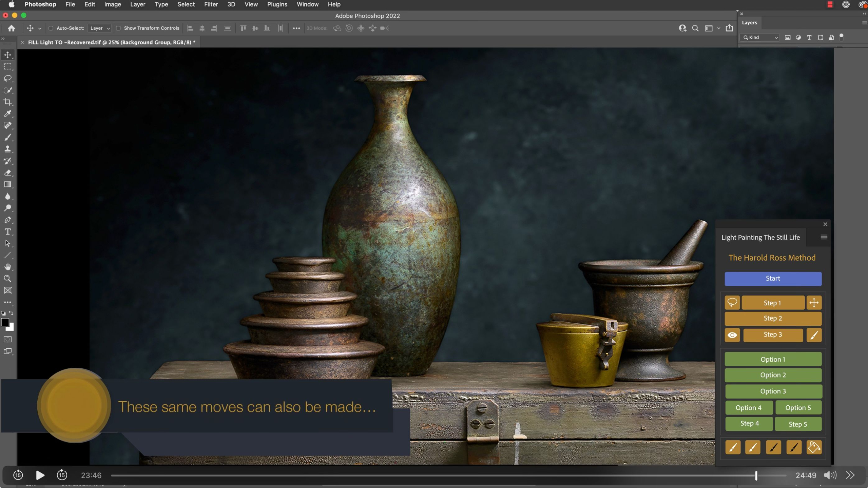Toggle the eye icon beside Step 3

732,335
